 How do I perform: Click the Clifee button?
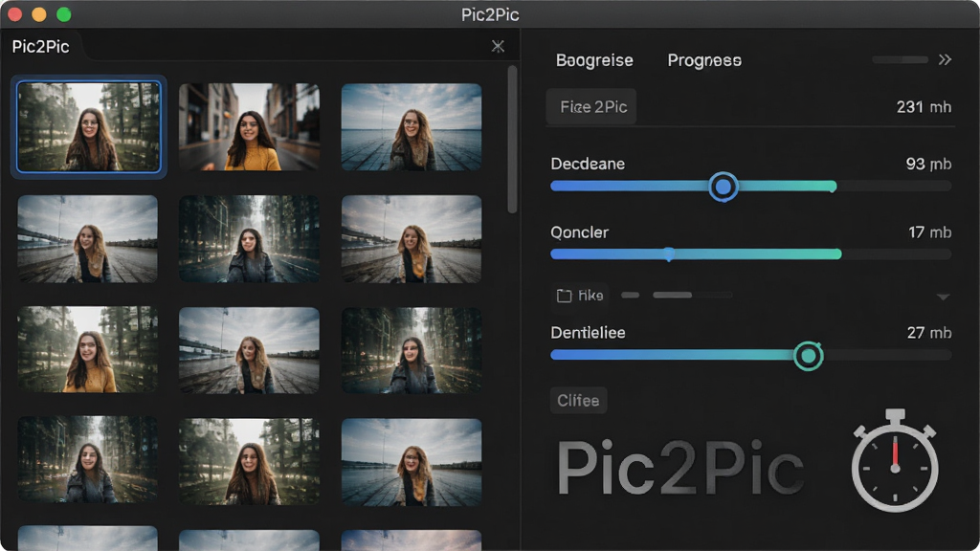(x=578, y=401)
